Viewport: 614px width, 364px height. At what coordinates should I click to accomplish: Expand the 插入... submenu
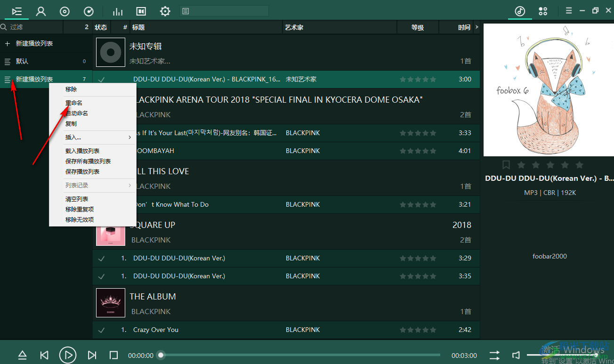[x=92, y=138]
